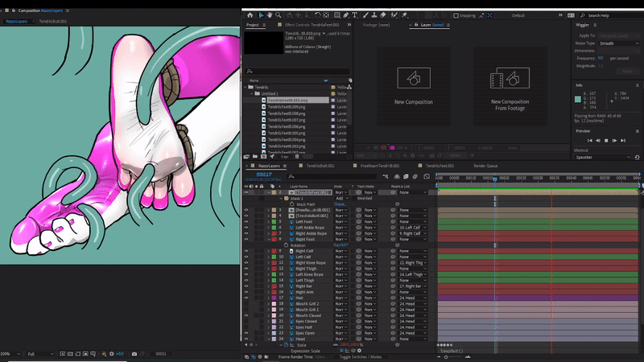Image resolution: width=644 pixels, height=362 pixels.
Task: Enable the Snapping checkbox
Action: click(x=457, y=14)
